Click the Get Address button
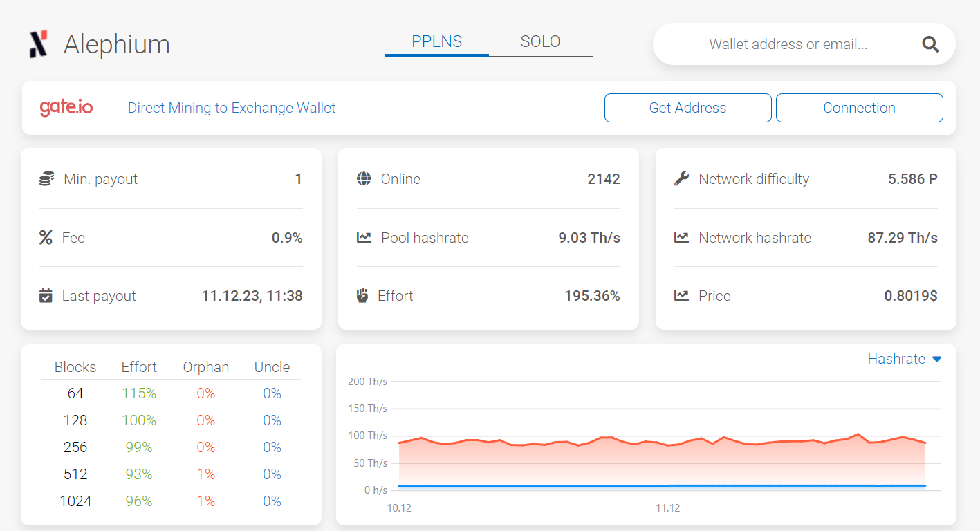This screenshot has width=980, height=531. (687, 107)
